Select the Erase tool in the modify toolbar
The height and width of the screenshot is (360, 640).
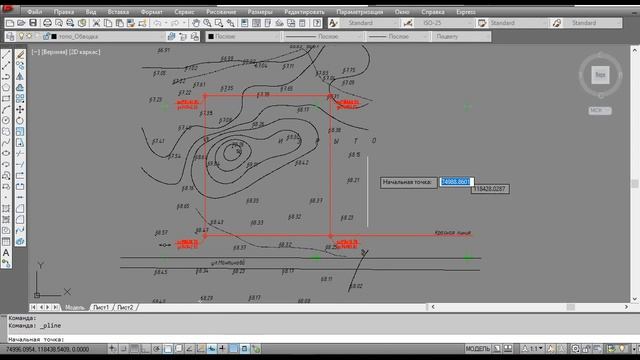tap(20, 54)
